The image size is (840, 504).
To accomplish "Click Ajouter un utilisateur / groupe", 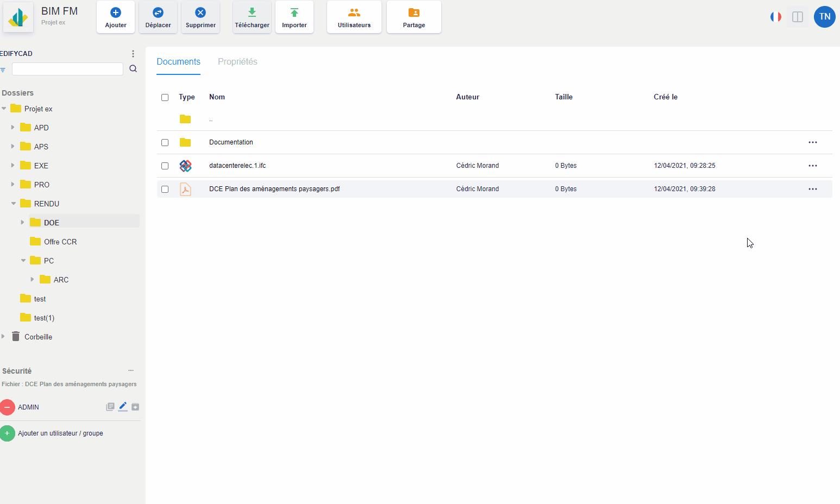I will (60, 433).
